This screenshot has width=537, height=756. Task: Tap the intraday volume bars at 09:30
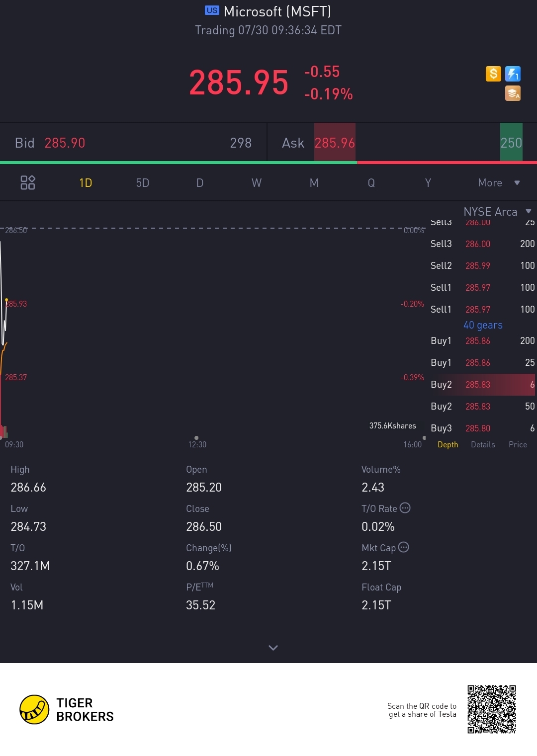coord(4,431)
